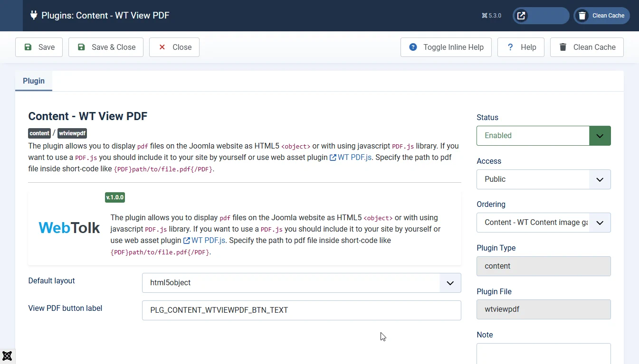Switch to the Plugin tab
The height and width of the screenshot is (364, 639).
pos(34,81)
